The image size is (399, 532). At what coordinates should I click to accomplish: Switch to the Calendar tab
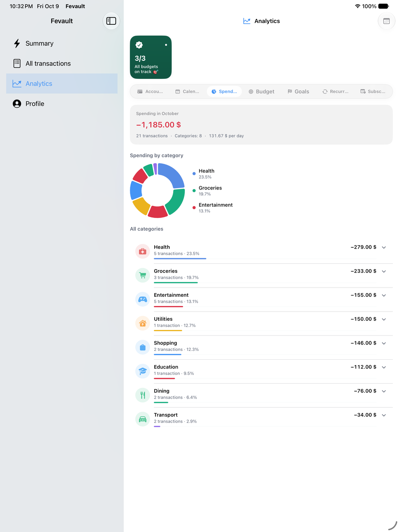point(187,91)
